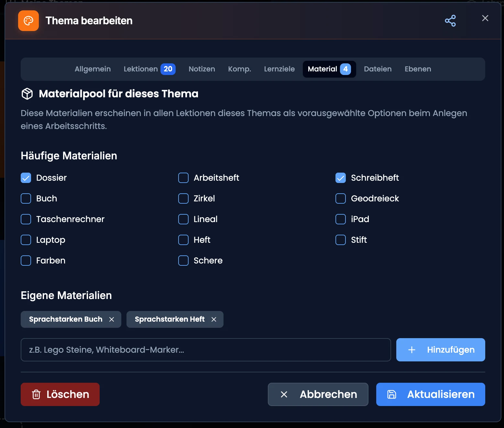Check the Lineal checkbox
Screen dimensions: 504x428
click(x=183, y=219)
